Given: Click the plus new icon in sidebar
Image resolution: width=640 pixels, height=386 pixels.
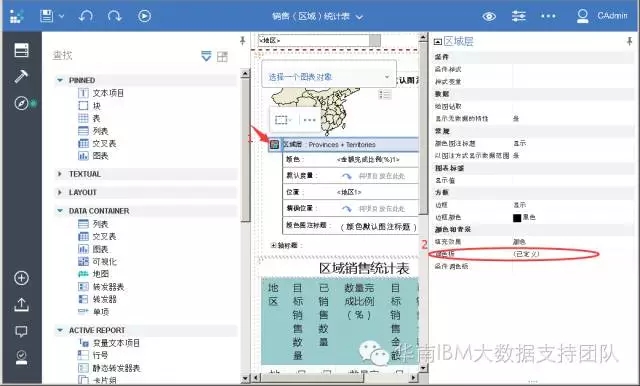Looking at the screenshot, I should (21, 278).
